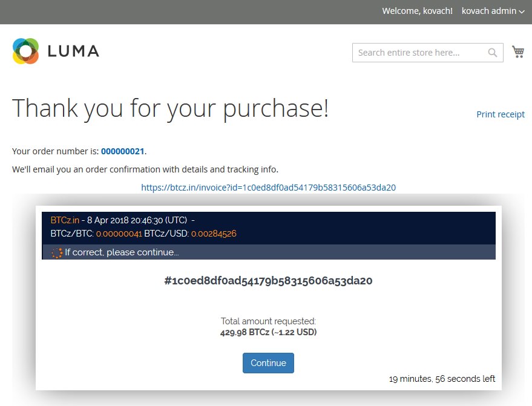
Task: Click 'If correct, please continue...' message
Action: pos(122,252)
